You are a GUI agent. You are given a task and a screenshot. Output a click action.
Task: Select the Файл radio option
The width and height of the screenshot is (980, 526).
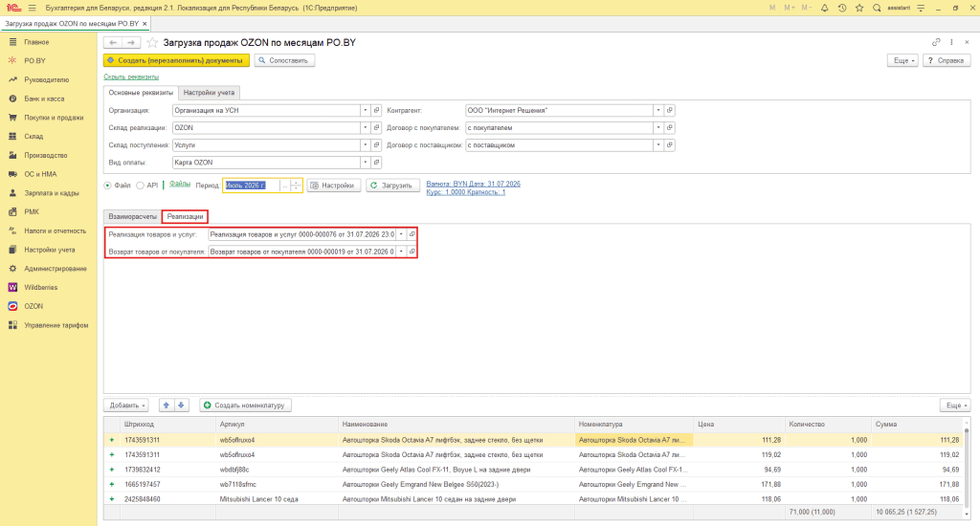click(107, 186)
